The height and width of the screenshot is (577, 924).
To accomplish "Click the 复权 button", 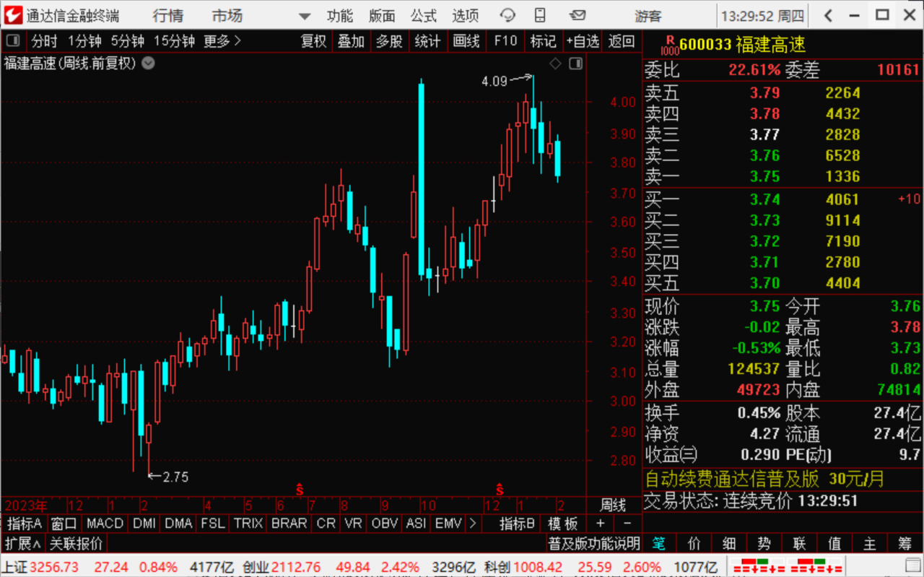I will (x=313, y=42).
